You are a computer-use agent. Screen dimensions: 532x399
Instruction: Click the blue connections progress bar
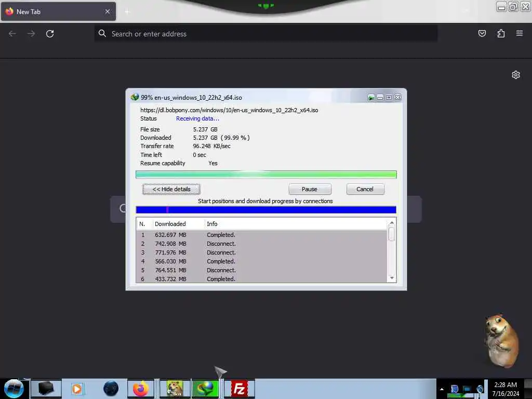(x=266, y=210)
